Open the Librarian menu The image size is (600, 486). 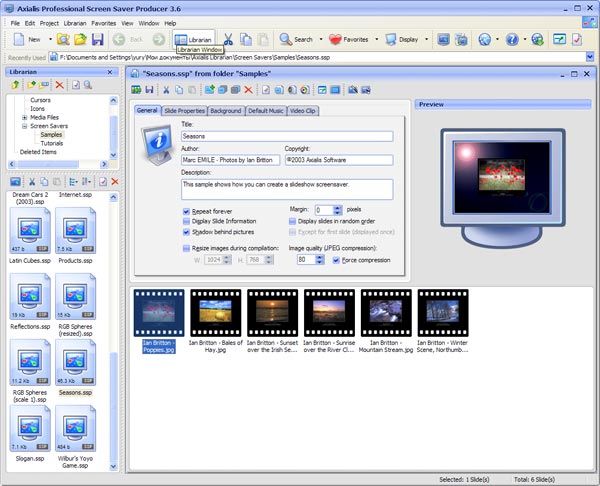[x=76, y=22]
